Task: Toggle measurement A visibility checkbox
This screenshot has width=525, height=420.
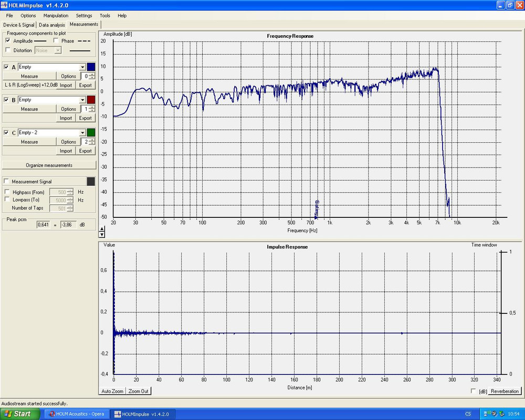Action: pyautogui.click(x=6, y=67)
